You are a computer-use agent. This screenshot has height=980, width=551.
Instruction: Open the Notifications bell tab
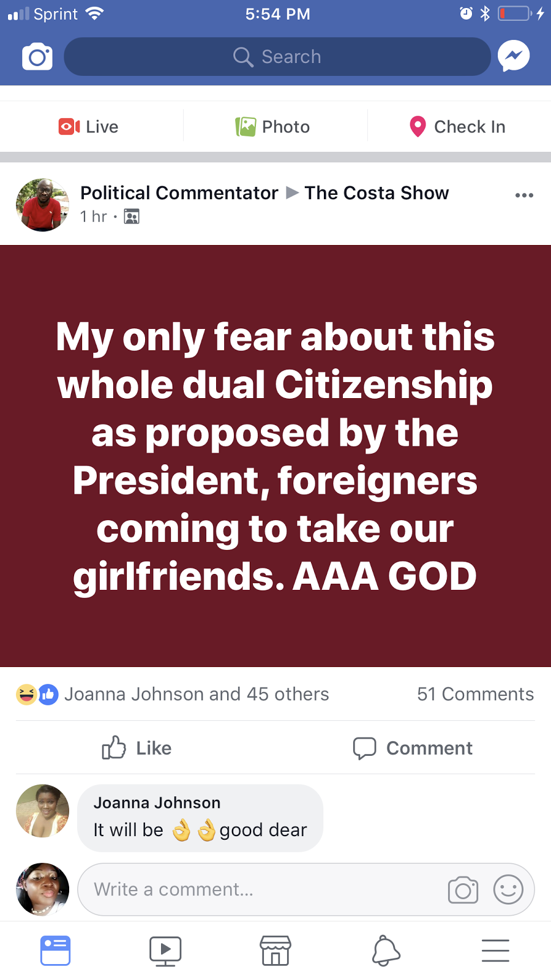point(386,951)
